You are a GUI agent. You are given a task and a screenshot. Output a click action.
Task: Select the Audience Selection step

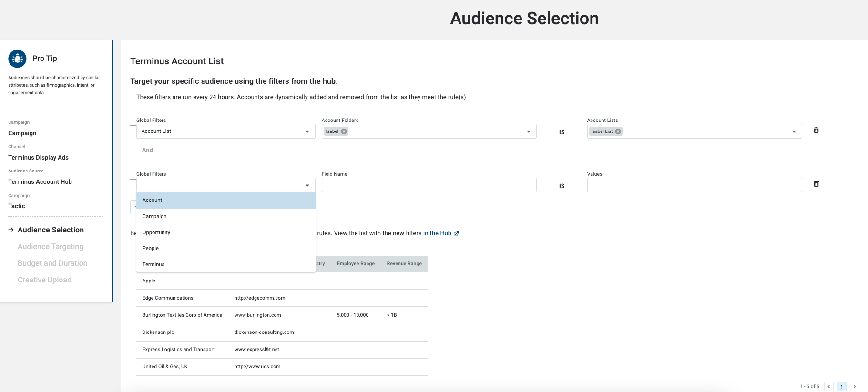(51, 230)
